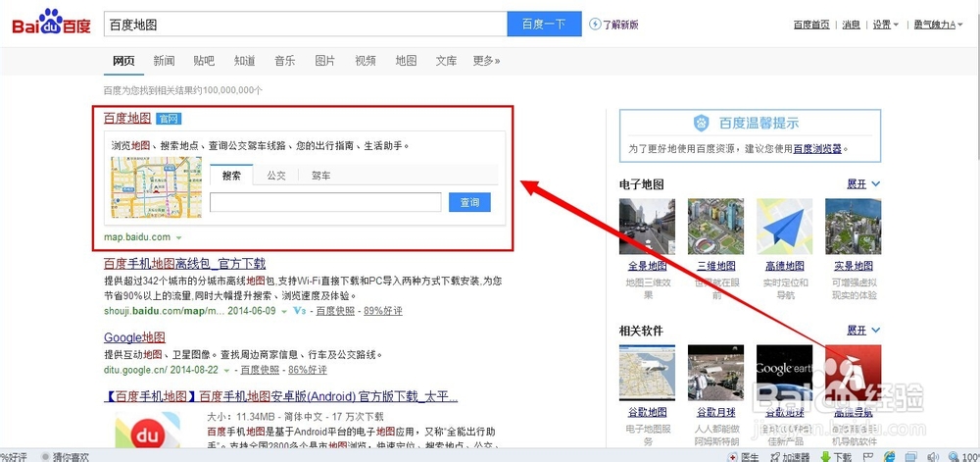Click the Baidu logo
The width and height of the screenshot is (980, 462).
(x=51, y=24)
